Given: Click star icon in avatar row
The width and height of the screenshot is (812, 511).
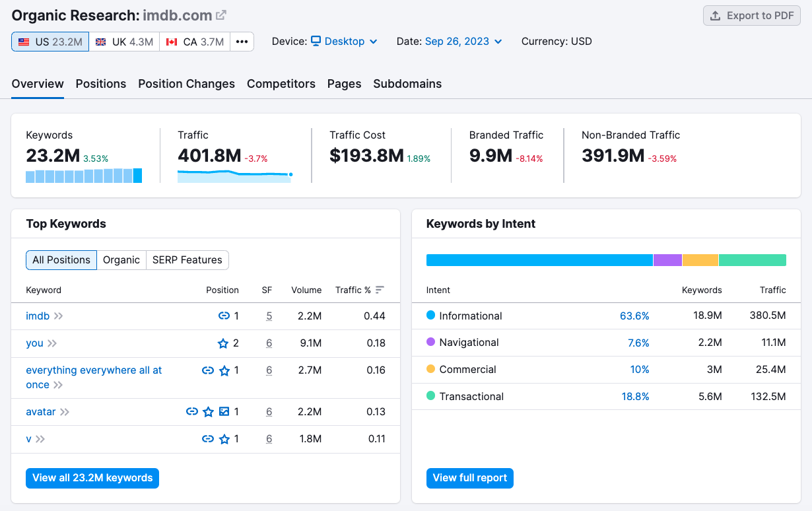Looking at the screenshot, I should 209,411.
